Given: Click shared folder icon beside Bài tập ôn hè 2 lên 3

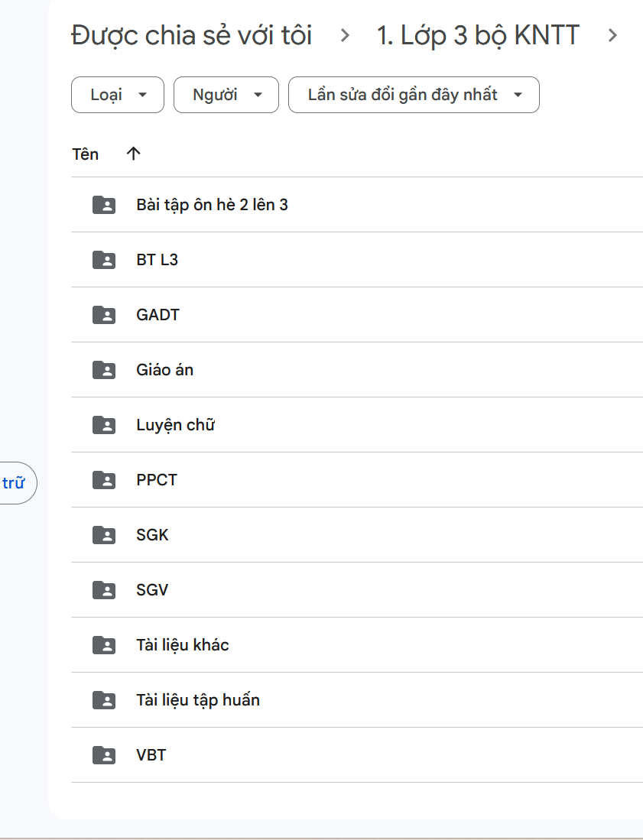Looking at the screenshot, I should tap(104, 205).
